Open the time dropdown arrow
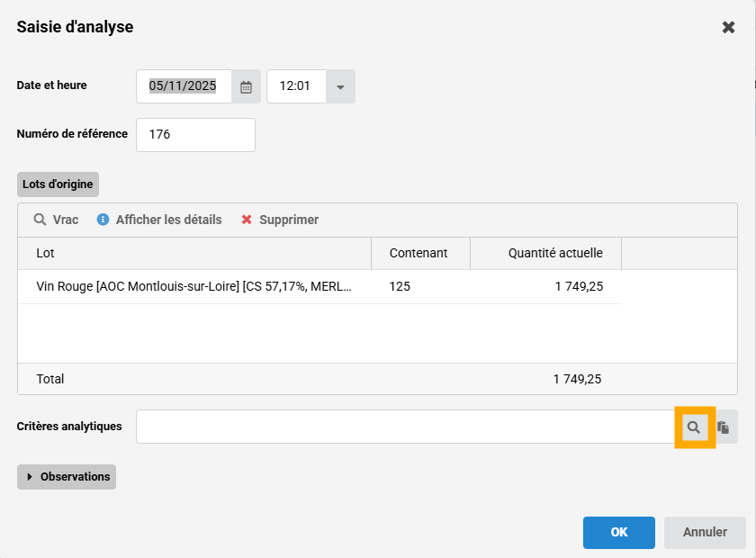756x558 pixels. 340,86
